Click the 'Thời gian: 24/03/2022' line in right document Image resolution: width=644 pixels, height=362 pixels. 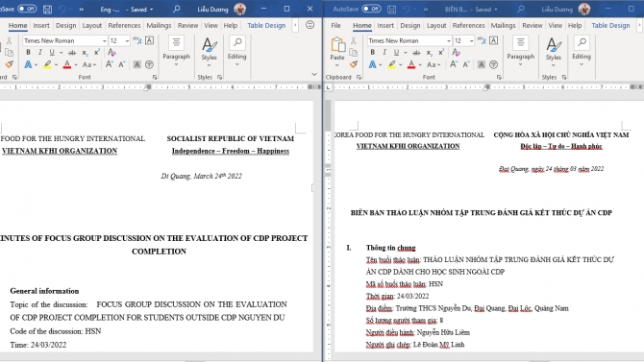397,296
